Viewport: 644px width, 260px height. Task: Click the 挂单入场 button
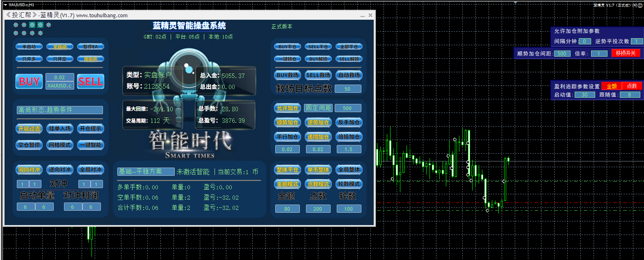[x=60, y=129]
